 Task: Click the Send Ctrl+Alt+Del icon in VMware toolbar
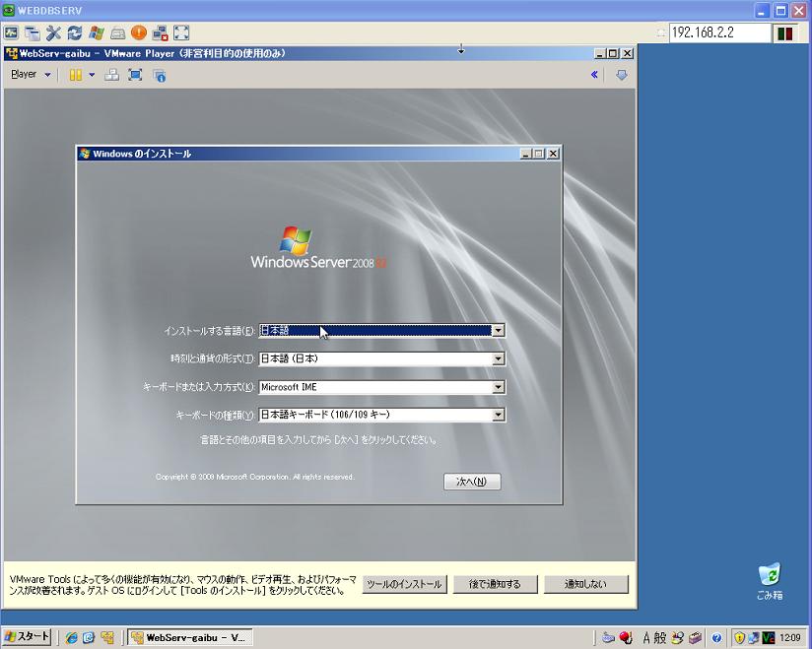[x=112, y=75]
